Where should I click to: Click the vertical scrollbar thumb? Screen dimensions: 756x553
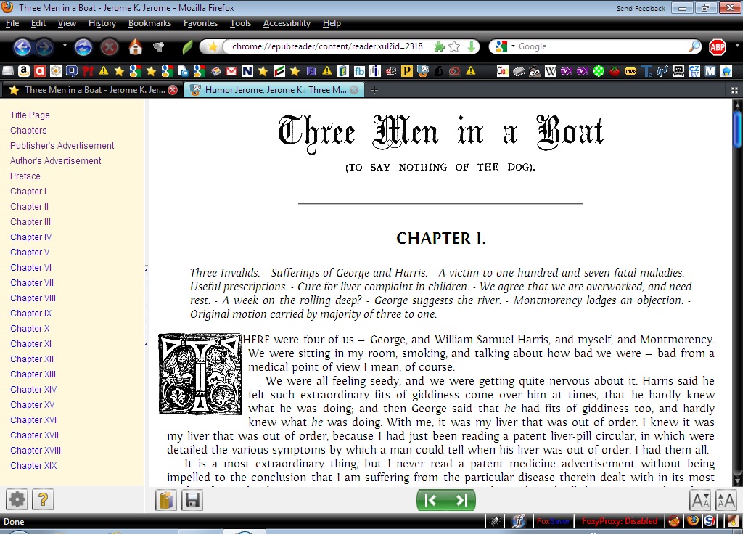737,129
